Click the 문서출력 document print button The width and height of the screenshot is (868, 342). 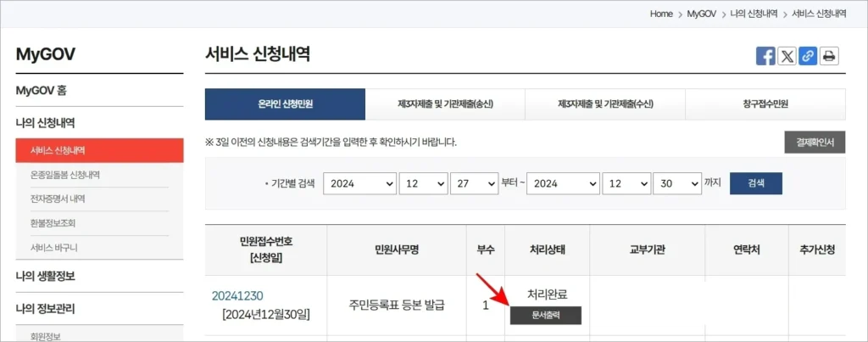(546, 315)
